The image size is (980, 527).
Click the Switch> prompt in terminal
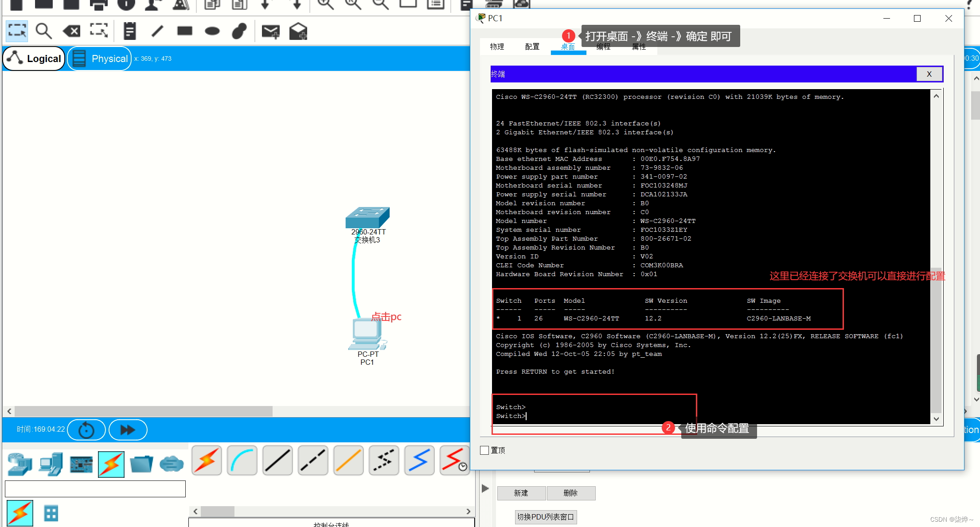click(511, 416)
